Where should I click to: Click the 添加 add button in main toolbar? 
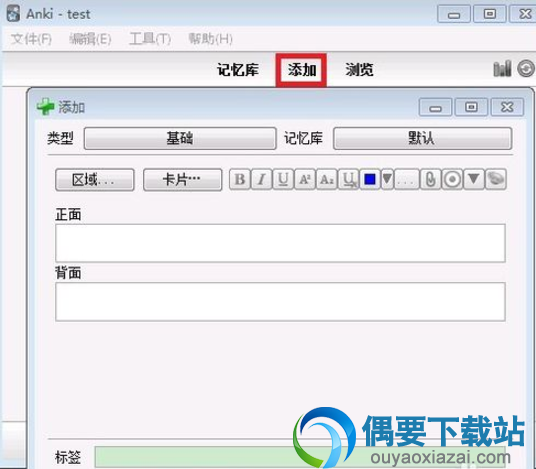[302, 70]
